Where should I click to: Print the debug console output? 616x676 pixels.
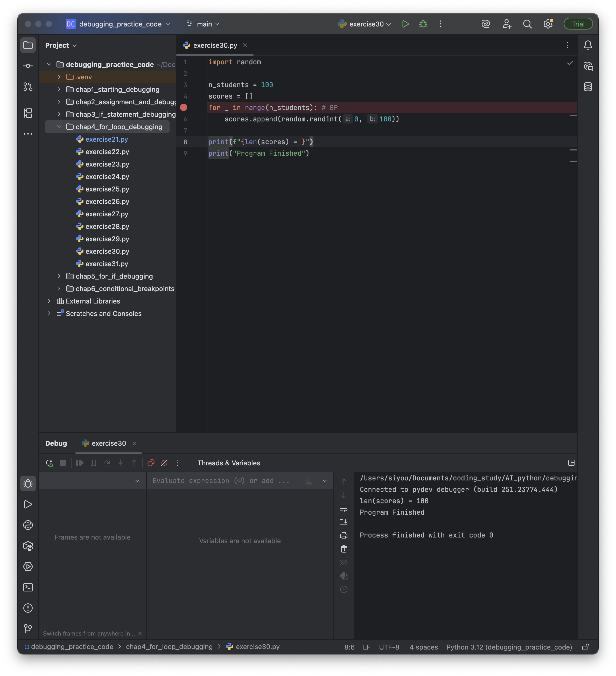coord(344,535)
